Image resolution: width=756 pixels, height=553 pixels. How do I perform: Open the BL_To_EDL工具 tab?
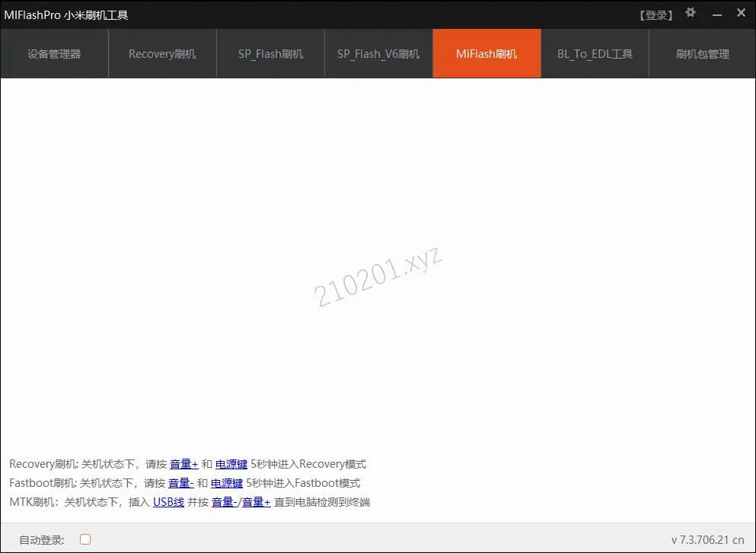click(595, 53)
